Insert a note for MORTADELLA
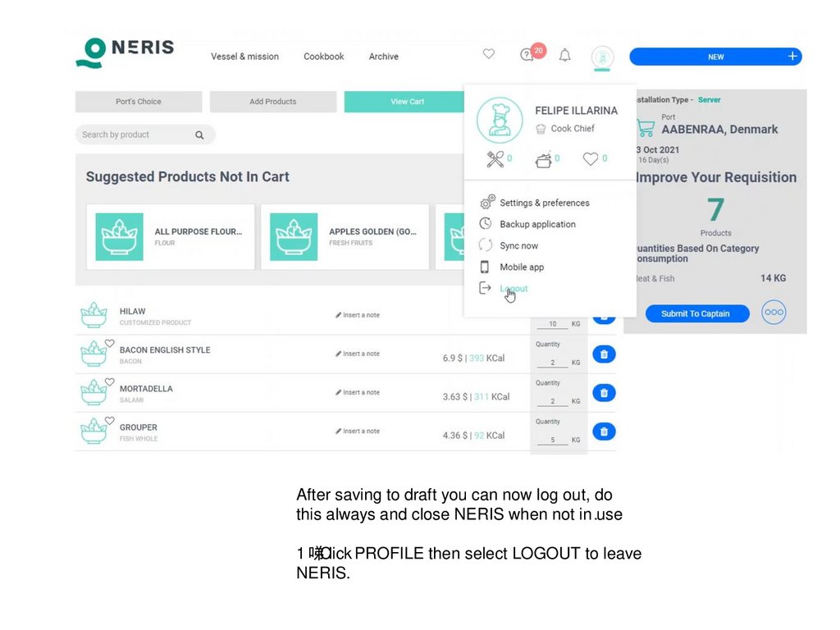 point(358,392)
